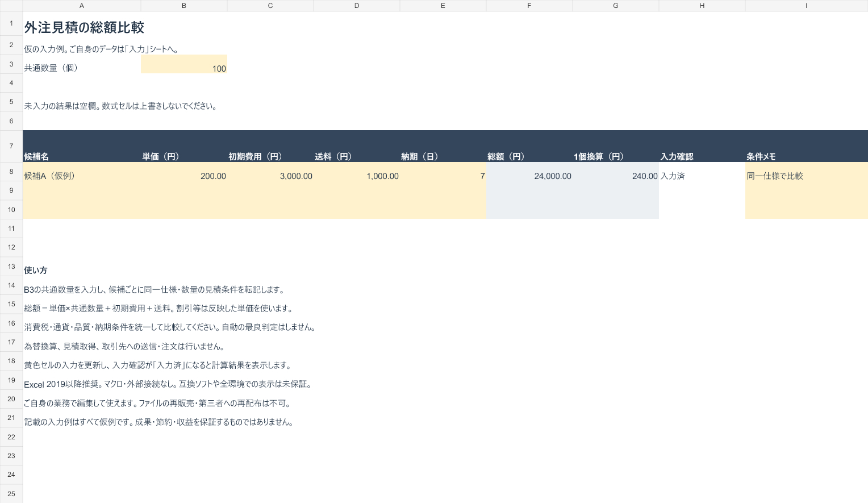Select row 25 header
868x503 pixels.
point(11,493)
